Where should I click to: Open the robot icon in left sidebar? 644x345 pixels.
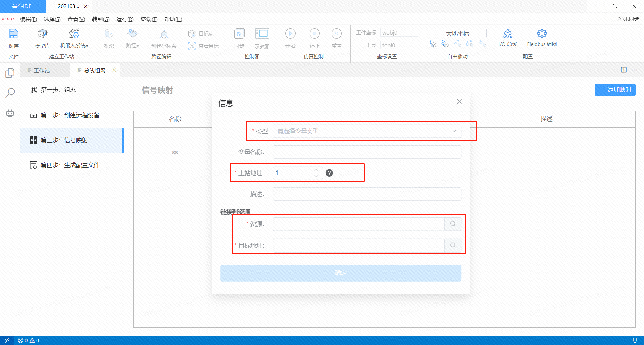[x=10, y=113]
